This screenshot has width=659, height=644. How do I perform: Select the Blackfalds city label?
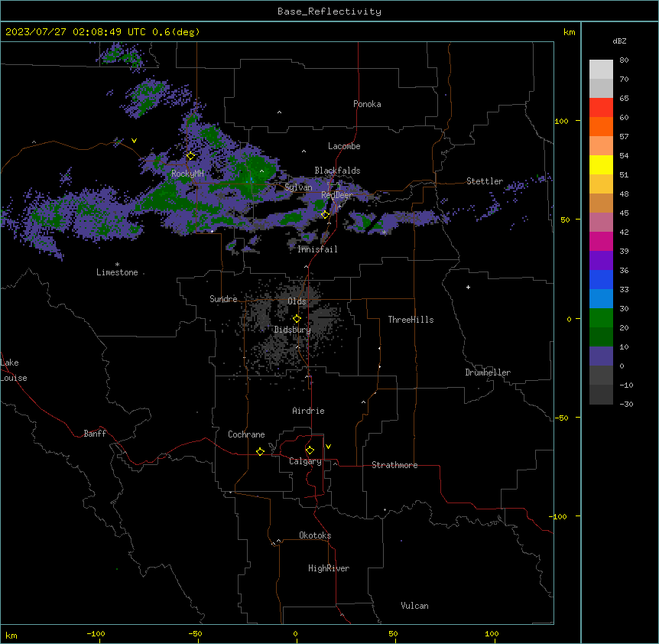click(337, 171)
